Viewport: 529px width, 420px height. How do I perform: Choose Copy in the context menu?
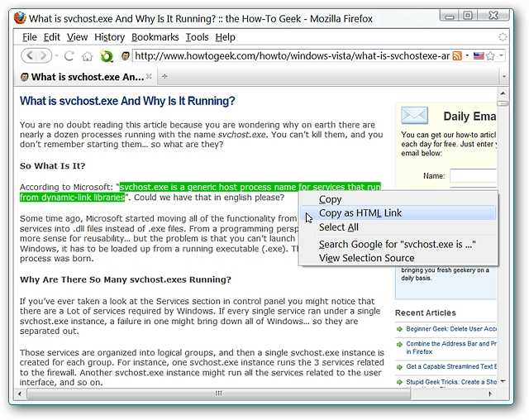click(x=398, y=199)
